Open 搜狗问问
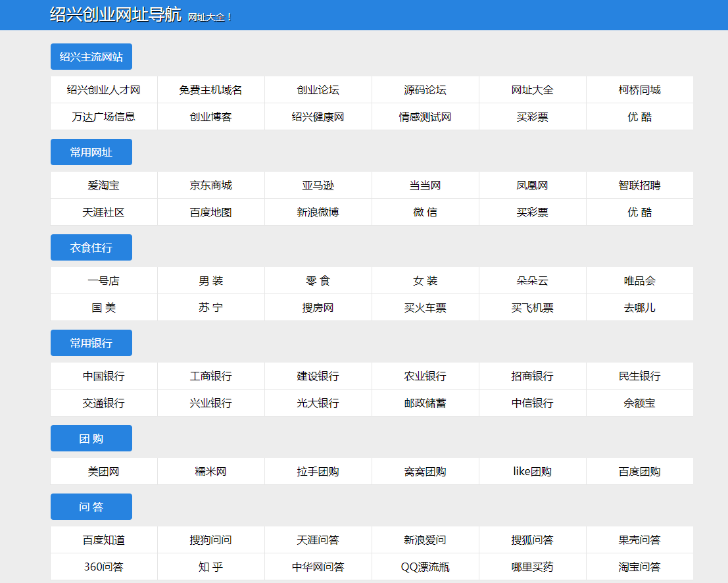728x583 pixels. click(211, 540)
